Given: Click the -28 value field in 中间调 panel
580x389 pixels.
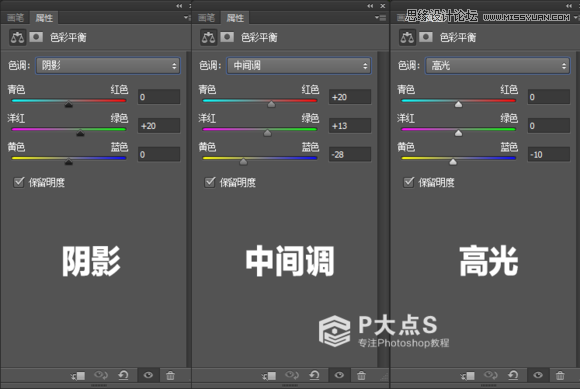Looking at the screenshot, I should [x=350, y=155].
